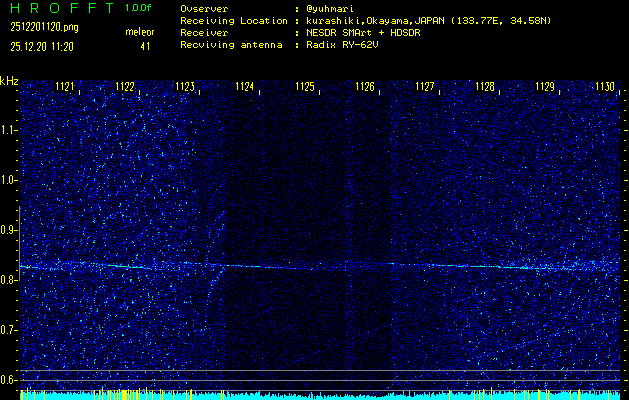This screenshot has height=400, width=629.
Task: Click the HROFFT title text
Action: [x=61, y=8]
